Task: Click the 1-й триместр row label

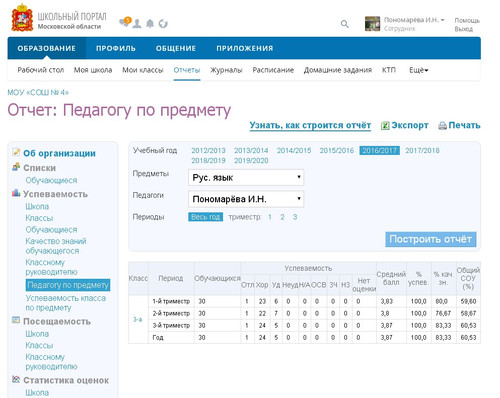Action: (171, 301)
